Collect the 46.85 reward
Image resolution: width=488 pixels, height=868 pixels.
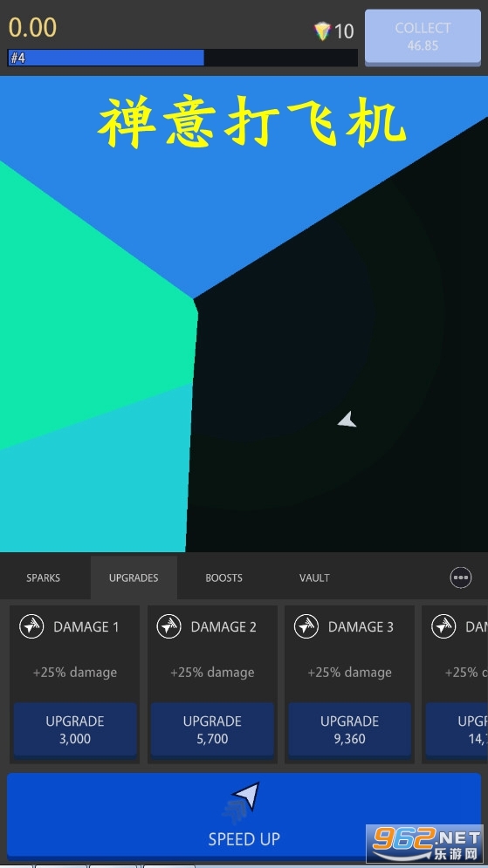tap(423, 38)
